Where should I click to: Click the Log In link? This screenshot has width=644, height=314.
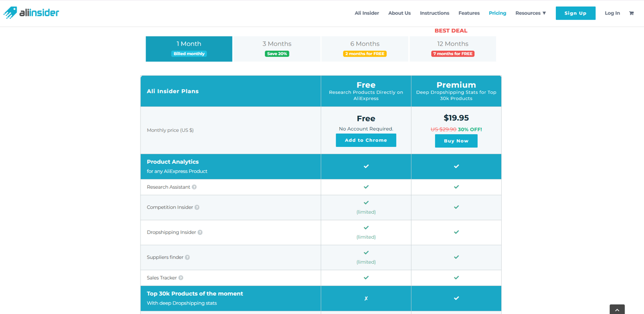pos(612,13)
